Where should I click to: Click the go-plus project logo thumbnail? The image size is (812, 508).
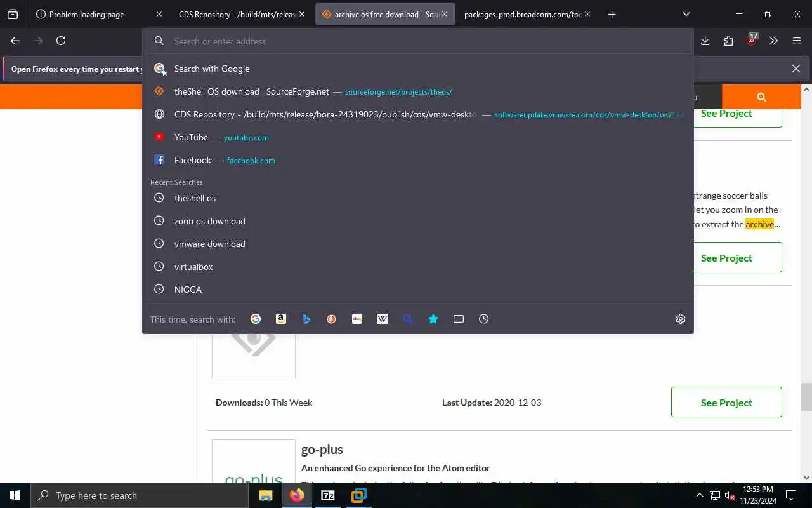click(254, 462)
